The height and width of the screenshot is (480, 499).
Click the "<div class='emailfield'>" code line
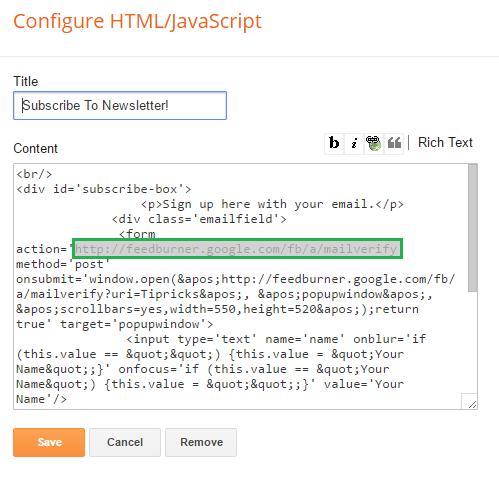click(x=199, y=219)
